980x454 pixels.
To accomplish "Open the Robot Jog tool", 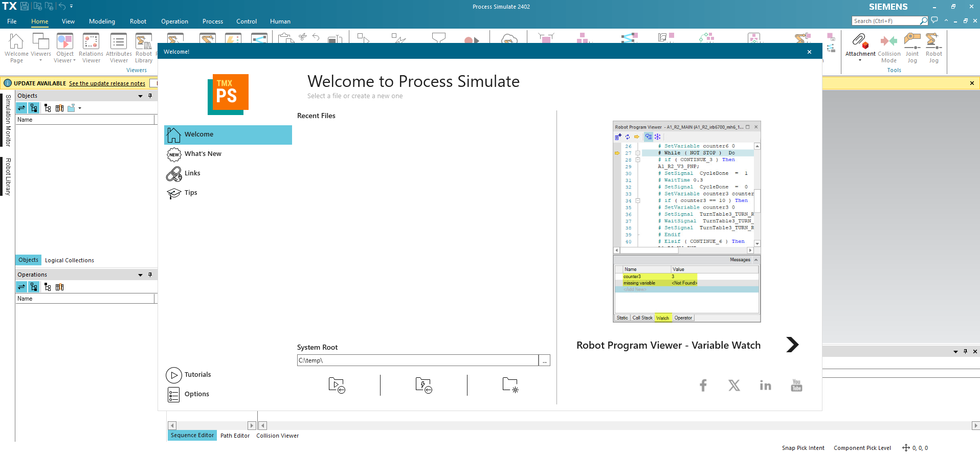I will [x=933, y=48].
